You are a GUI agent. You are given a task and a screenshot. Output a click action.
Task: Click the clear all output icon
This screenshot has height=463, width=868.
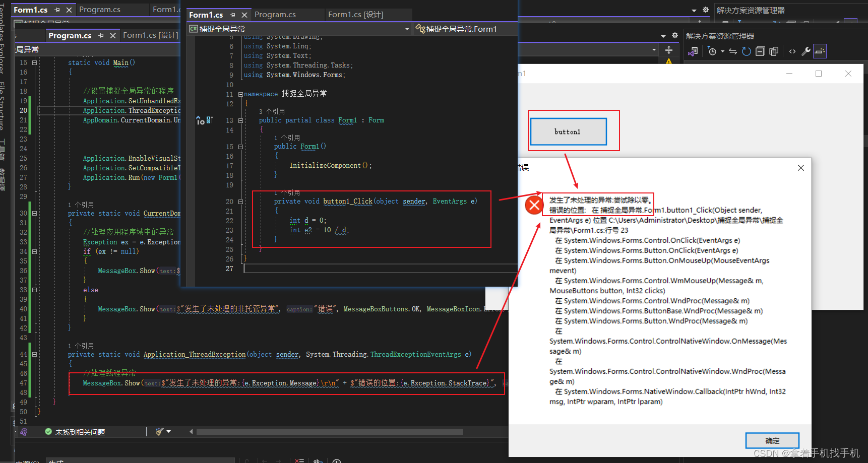point(299,461)
